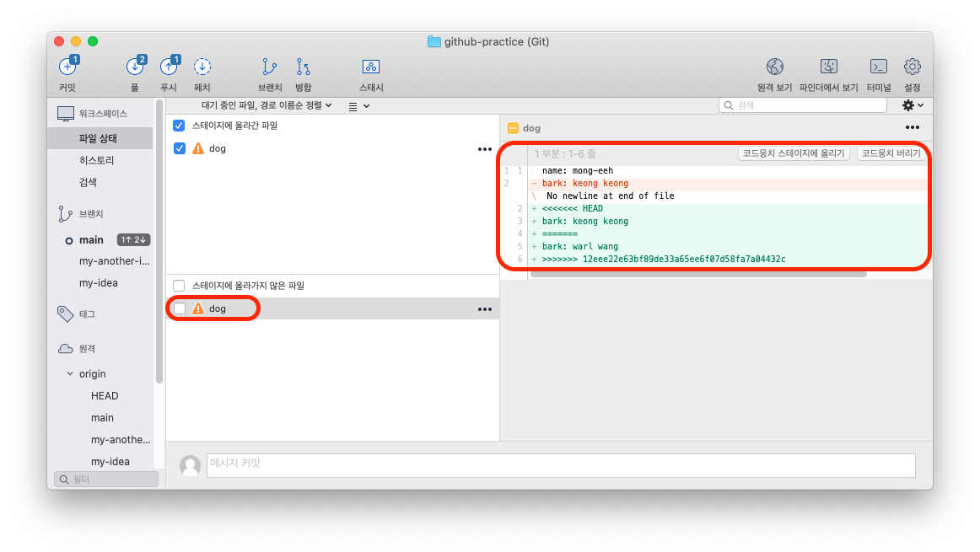Click the Remotes (원격) cloud icon
Viewport: 980px width, 552px height.
click(66, 348)
